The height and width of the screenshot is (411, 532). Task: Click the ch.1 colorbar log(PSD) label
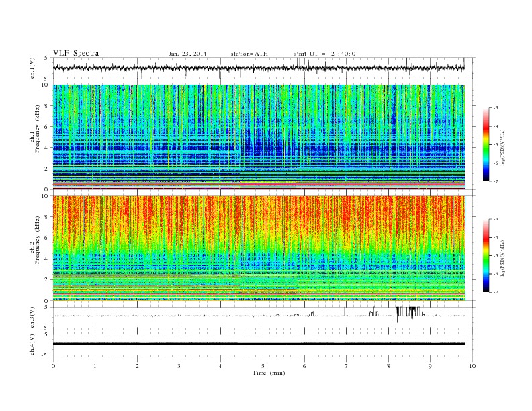pos(503,146)
